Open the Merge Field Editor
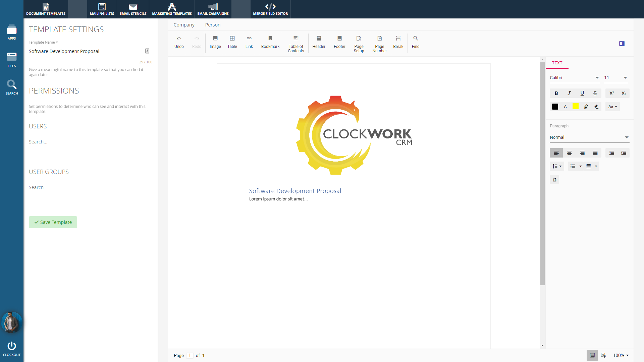This screenshot has height=362, width=644. tap(270, 9)
